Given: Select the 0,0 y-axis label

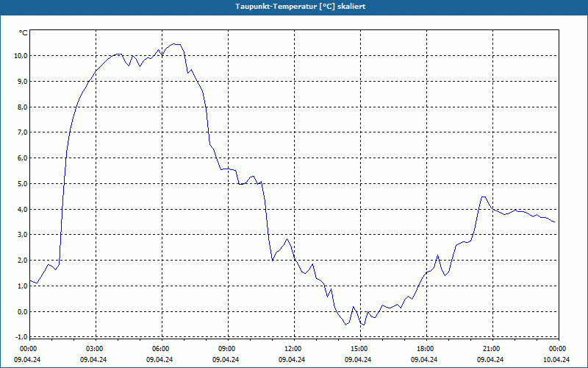Looking at the screenshot, I should click(x=22, y=311).
